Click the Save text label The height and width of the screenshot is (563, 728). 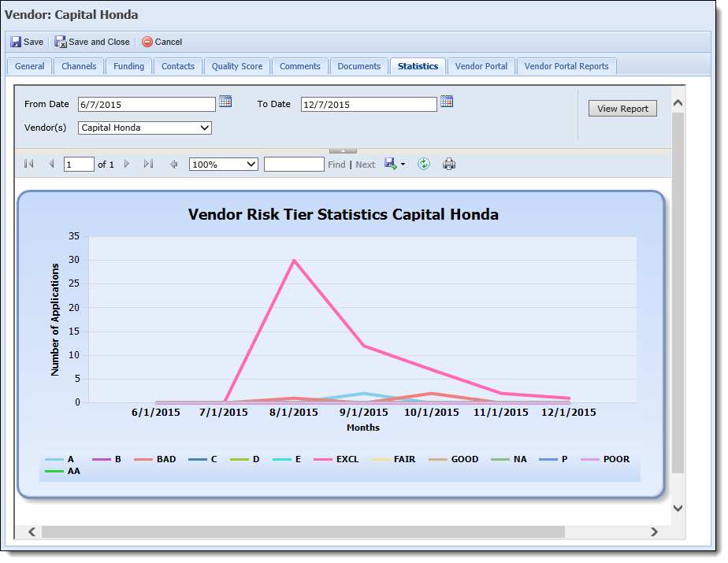point(33,42)
